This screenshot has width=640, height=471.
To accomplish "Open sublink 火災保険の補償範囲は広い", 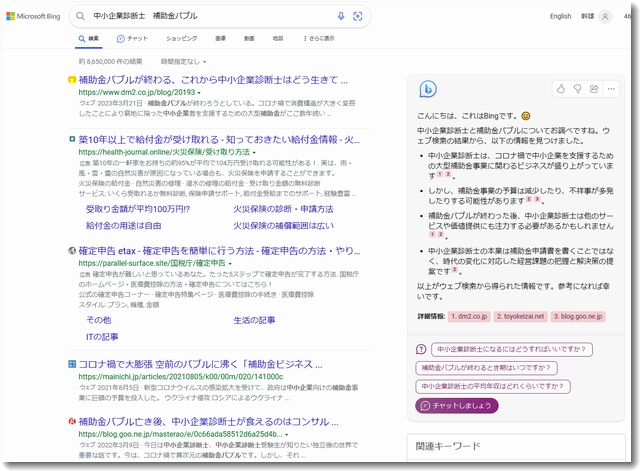I will (x=283, y=226).
